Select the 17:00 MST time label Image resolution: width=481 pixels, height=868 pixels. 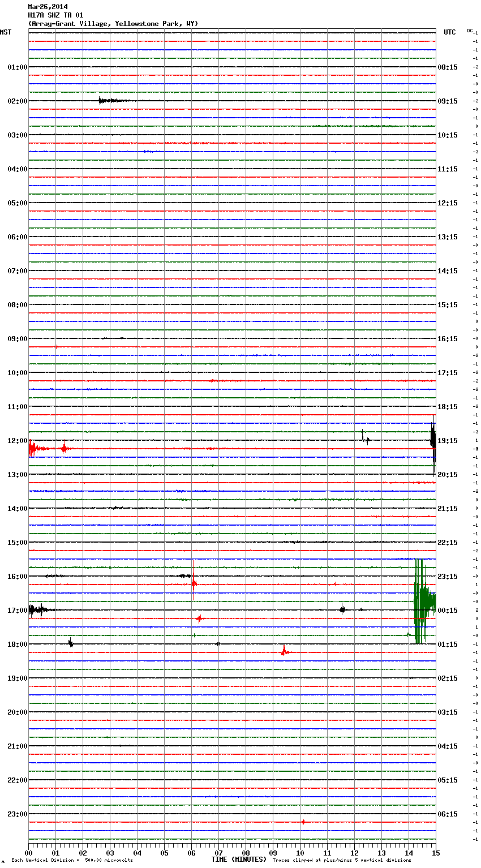pyautogui.click(x=18, y=611)
